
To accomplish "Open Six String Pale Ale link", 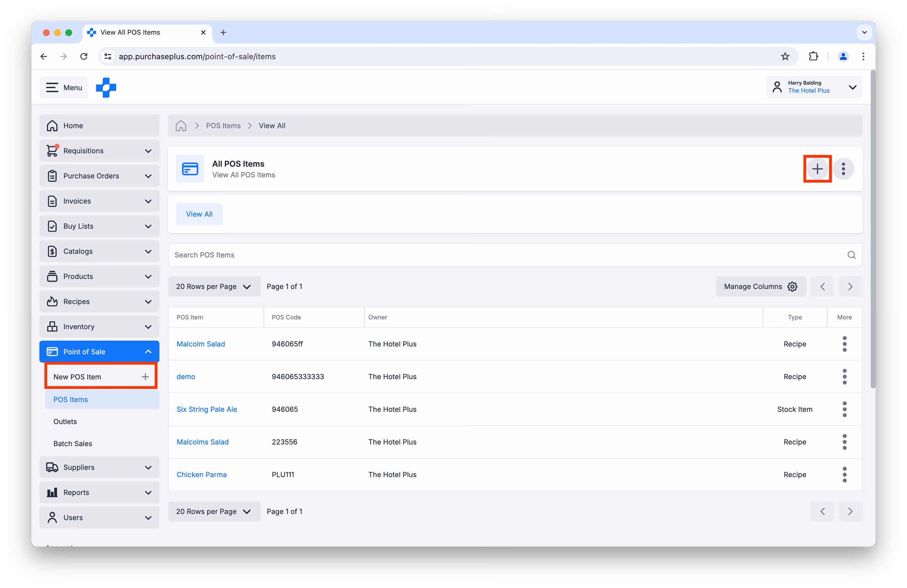I will click(x=207, y=410).
